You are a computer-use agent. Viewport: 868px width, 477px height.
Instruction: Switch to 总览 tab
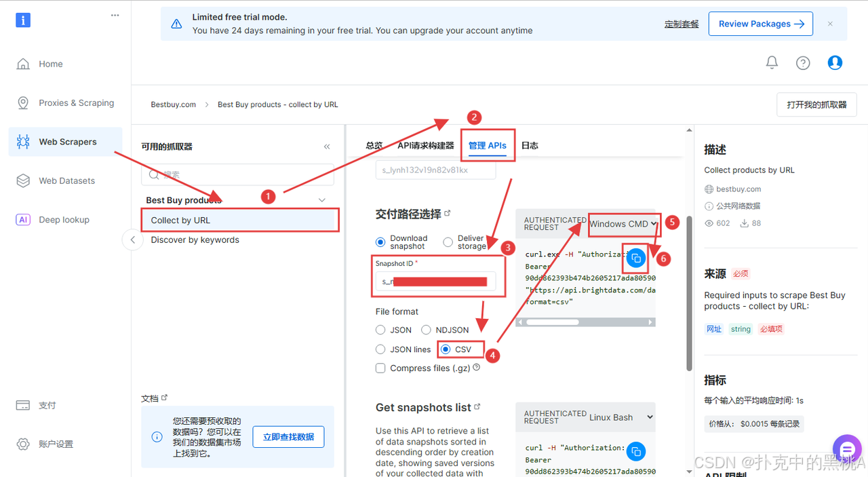(x=374, y=145)
